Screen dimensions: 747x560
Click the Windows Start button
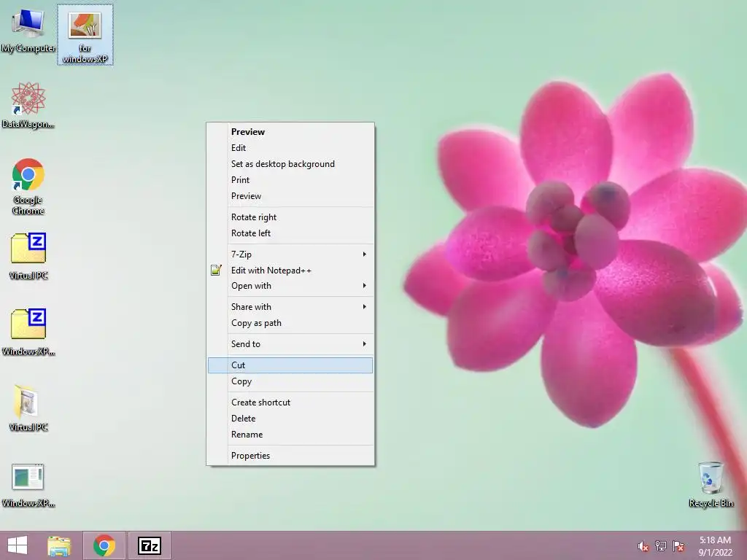18,545
